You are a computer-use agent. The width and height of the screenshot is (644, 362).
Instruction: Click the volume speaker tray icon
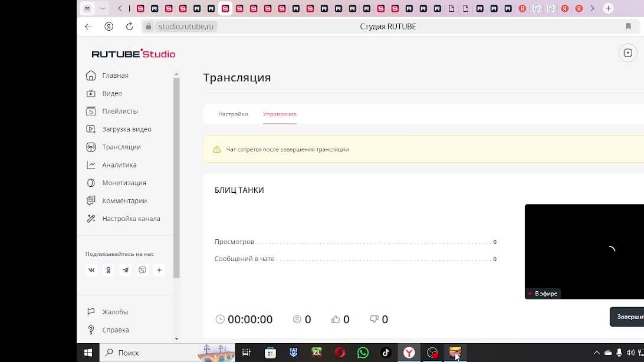coord(630,353)
